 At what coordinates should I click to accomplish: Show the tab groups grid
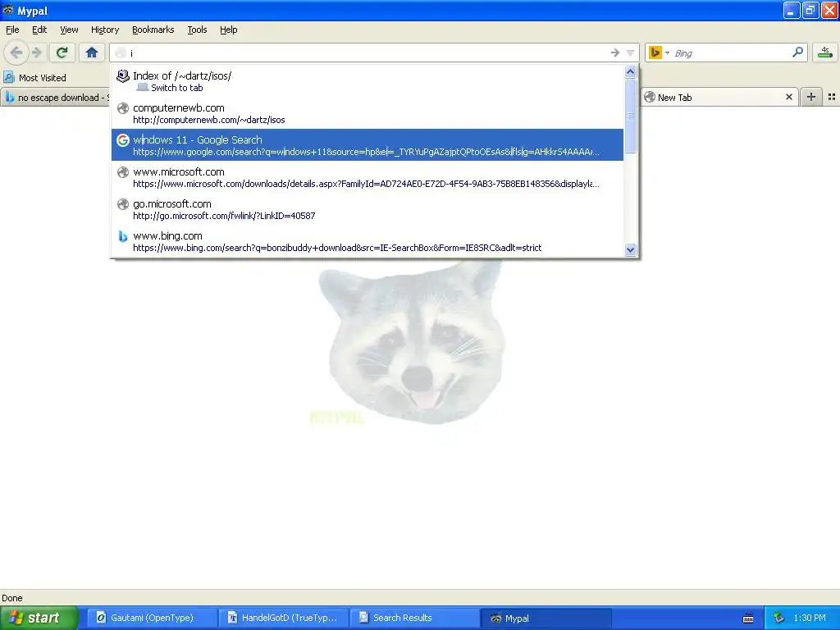coord(832,97)
